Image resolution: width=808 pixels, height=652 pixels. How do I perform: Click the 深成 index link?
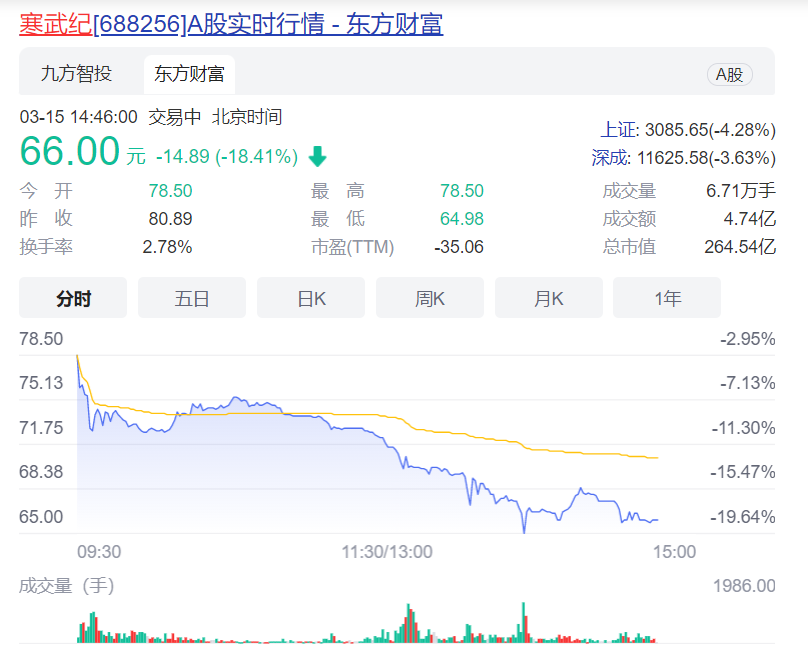[610, 158]
